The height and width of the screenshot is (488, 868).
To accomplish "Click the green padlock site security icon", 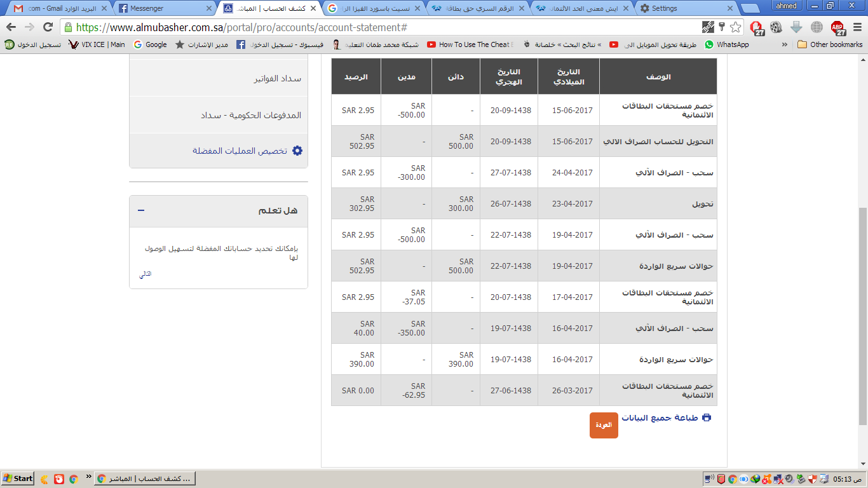I will click(x=68, y=27).
